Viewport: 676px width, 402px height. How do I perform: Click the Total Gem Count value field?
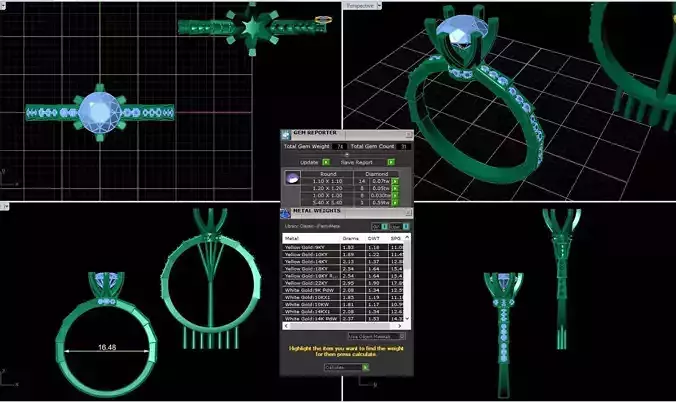[404, 147]
